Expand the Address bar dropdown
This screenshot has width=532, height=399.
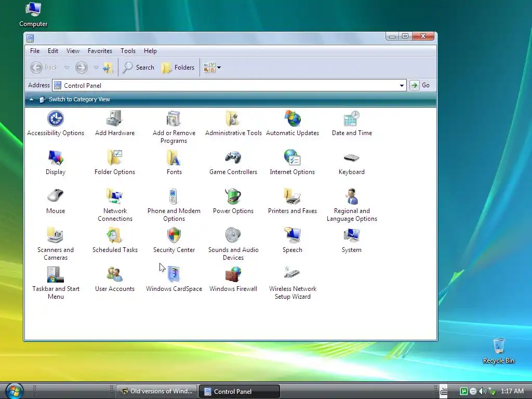[x=402, y=86]
